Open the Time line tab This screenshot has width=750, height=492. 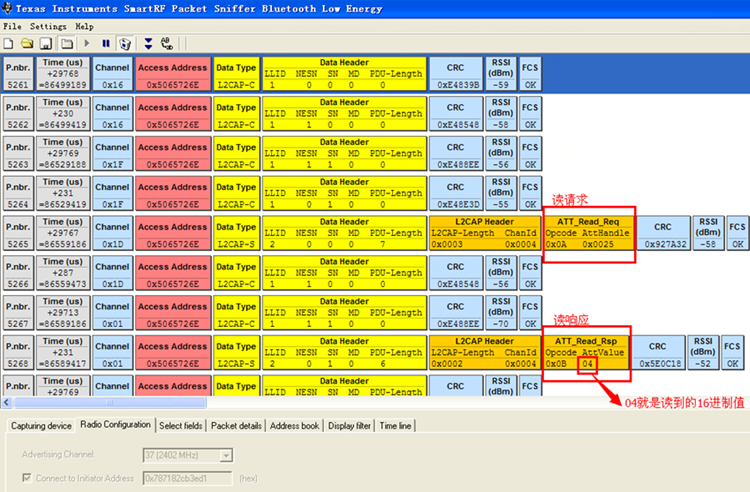pos(395,426)
